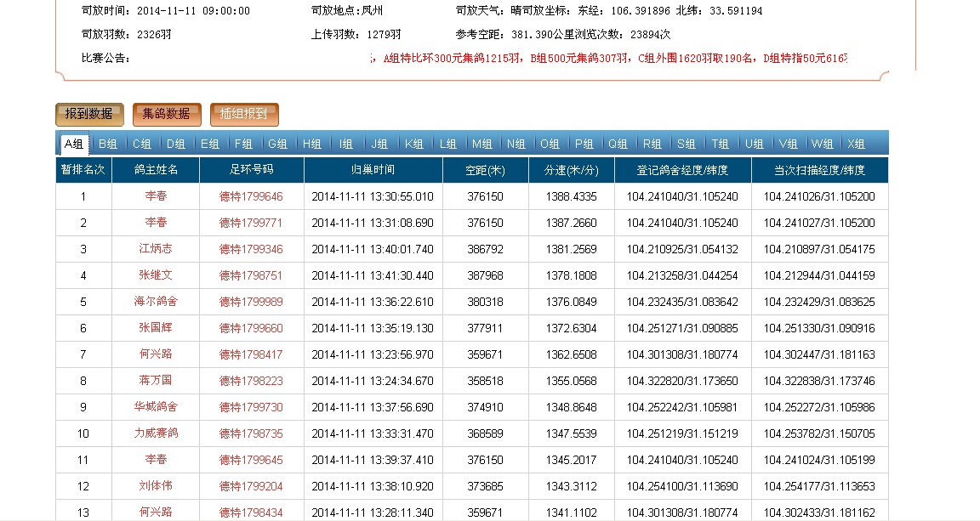Switch to the T组 tab
Image resolution: width=980 pixels, height=521 pixels.
(721, 144)
